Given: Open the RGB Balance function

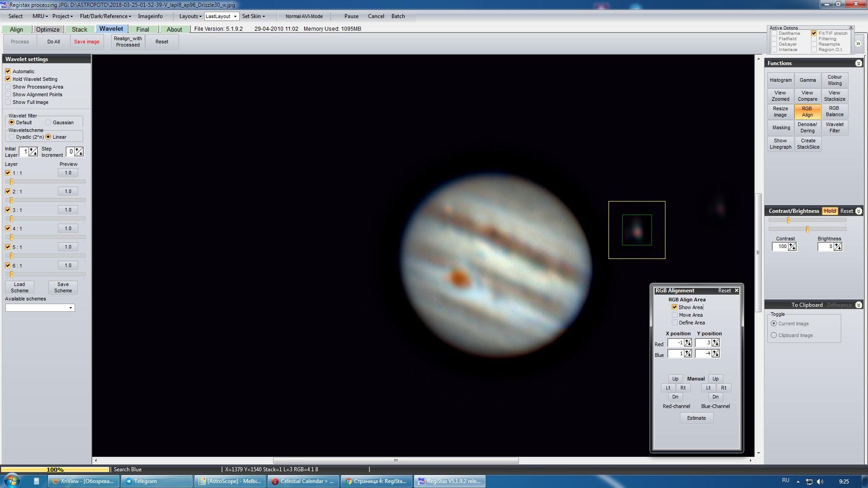Looking at the screenshot, I should point(835,112).
